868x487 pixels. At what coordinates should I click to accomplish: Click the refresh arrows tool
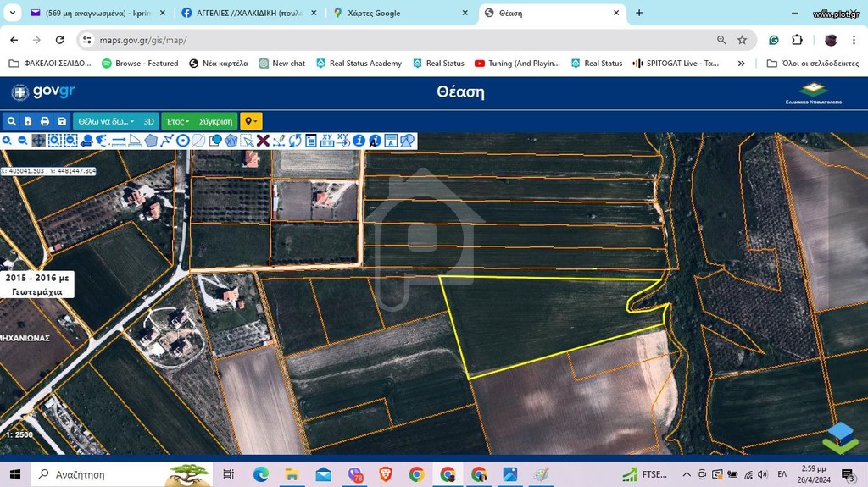pos(295,141)
